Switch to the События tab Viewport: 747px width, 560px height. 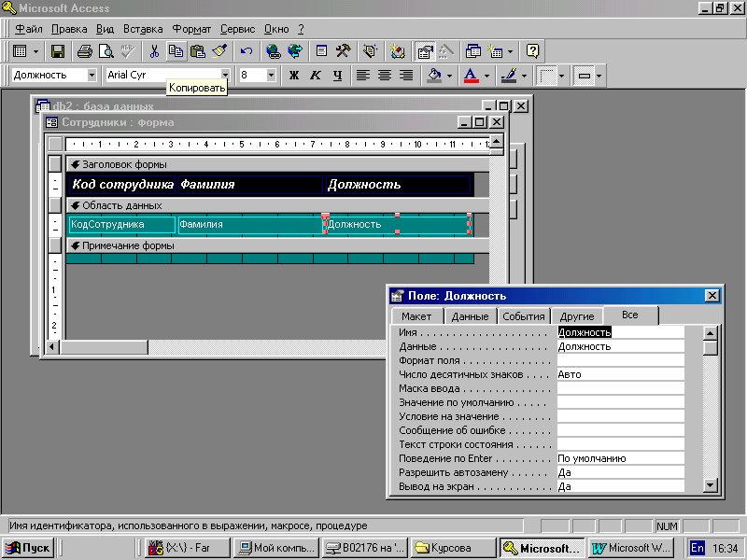[523, 316]
